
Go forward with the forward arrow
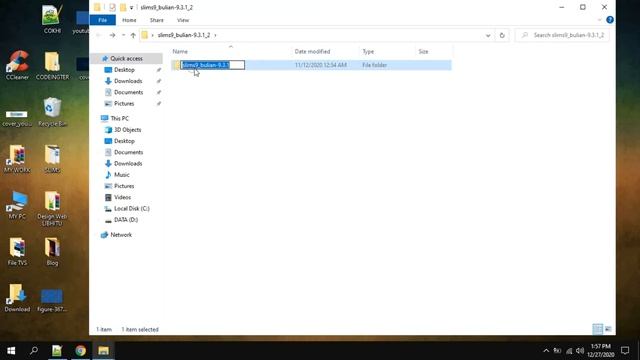[x=112, y=36]
